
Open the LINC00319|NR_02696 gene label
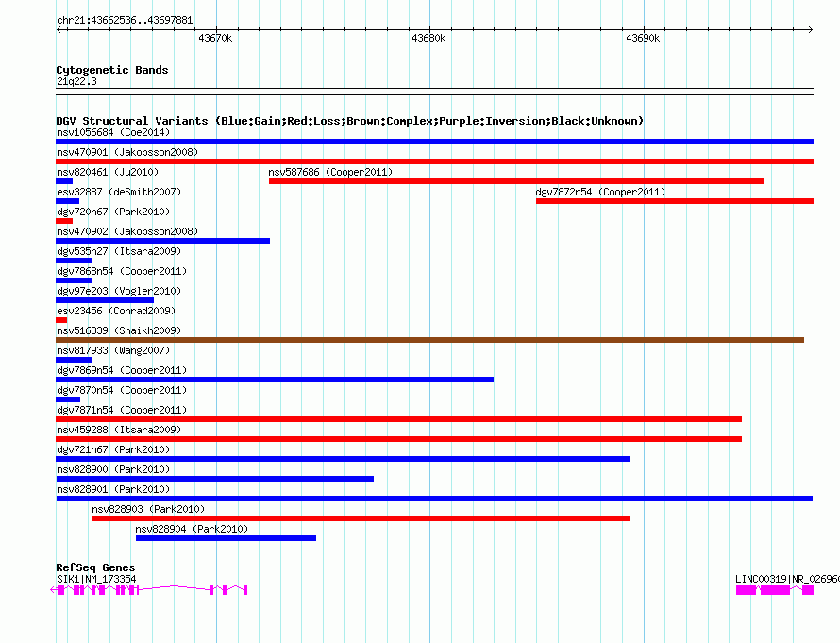coord(787,579)
